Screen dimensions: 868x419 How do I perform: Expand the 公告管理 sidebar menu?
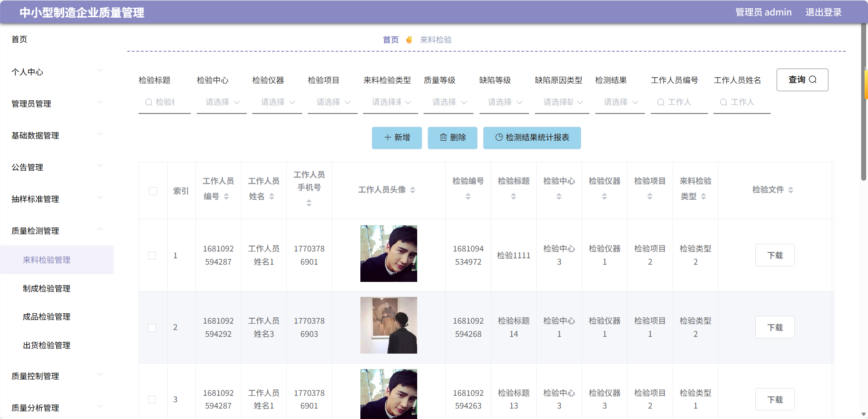click(x=57, y=167)
